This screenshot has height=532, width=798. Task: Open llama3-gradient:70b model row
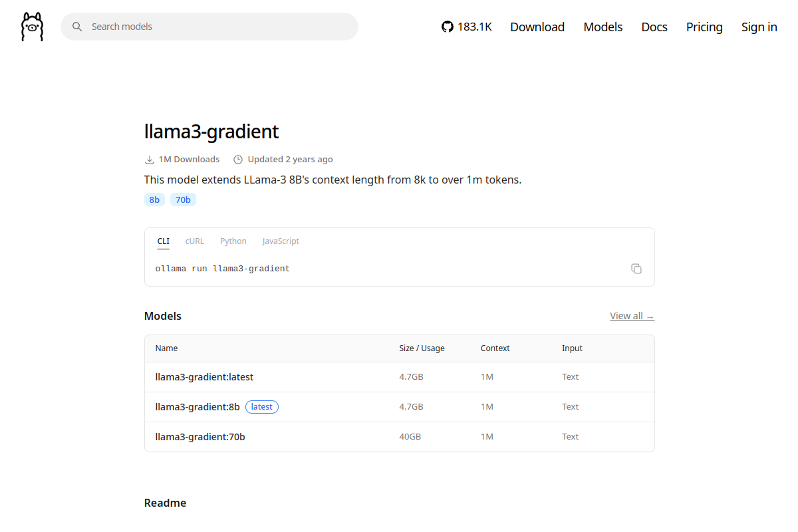click(x=400, y=437)
